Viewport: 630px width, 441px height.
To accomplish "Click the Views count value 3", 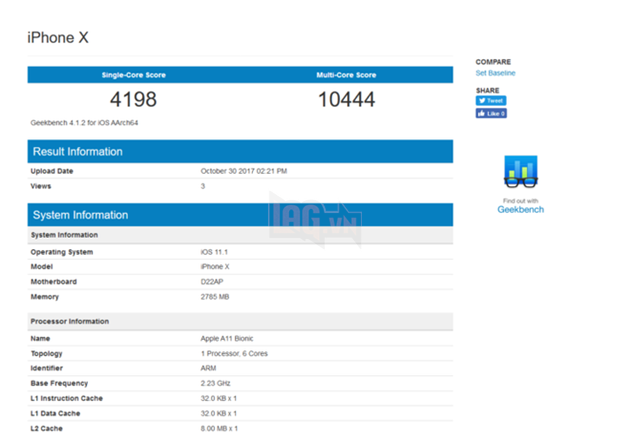I will coord(203,186).
